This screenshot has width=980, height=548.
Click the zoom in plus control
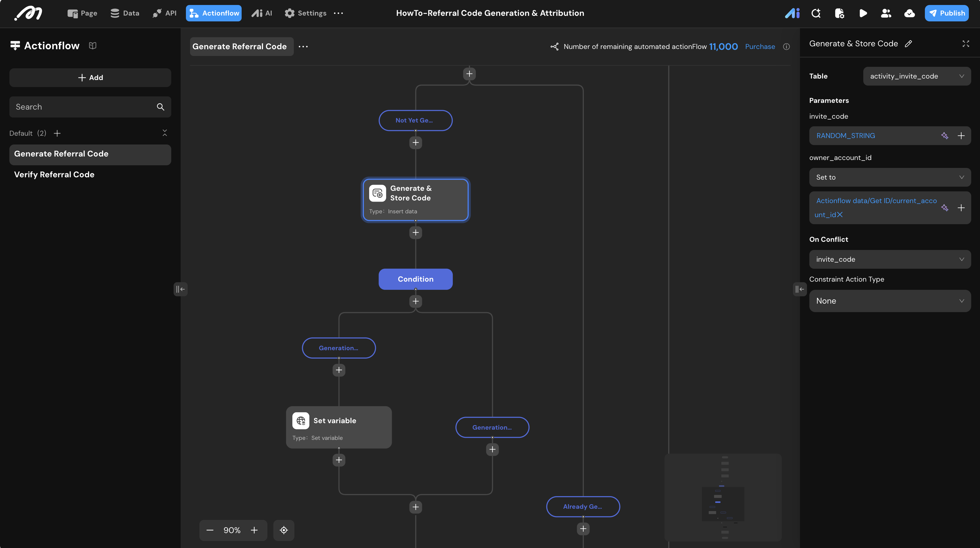pyautogui.click(x=254, y=530)
